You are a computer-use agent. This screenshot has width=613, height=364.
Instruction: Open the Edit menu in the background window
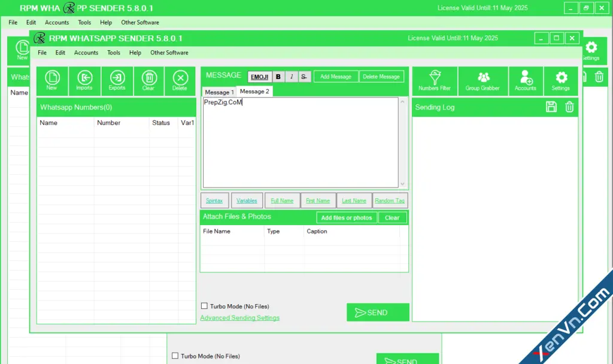(x=31, y=22)
